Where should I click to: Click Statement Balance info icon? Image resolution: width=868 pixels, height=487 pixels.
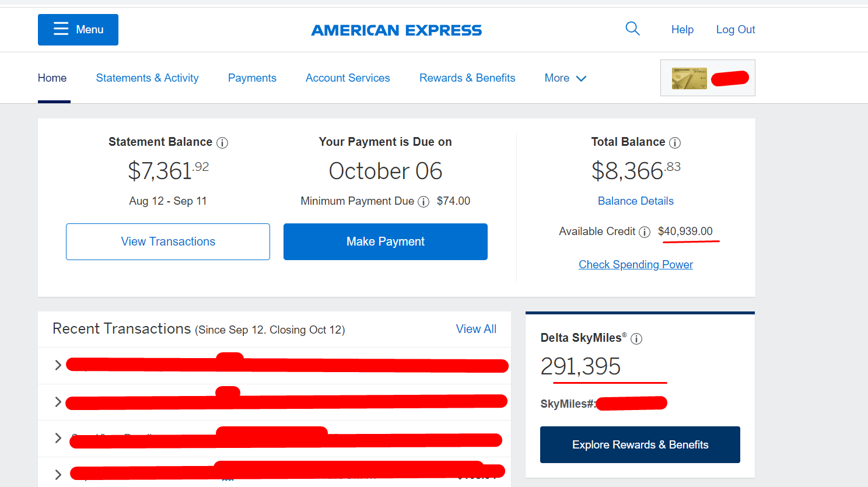point(222,143)
